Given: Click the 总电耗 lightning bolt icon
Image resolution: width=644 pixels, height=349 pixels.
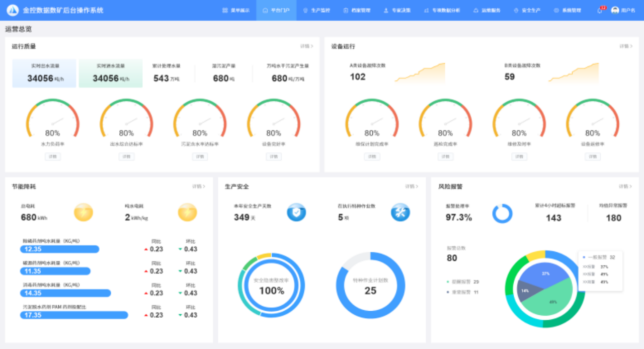Looking at the screenshot, I should tap(84, 213).
